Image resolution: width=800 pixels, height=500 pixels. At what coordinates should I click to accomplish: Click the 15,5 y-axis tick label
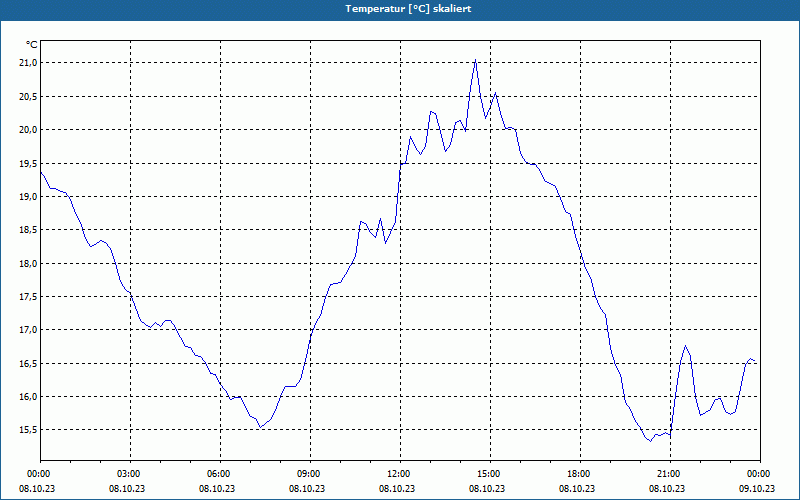tap(28, 430)
